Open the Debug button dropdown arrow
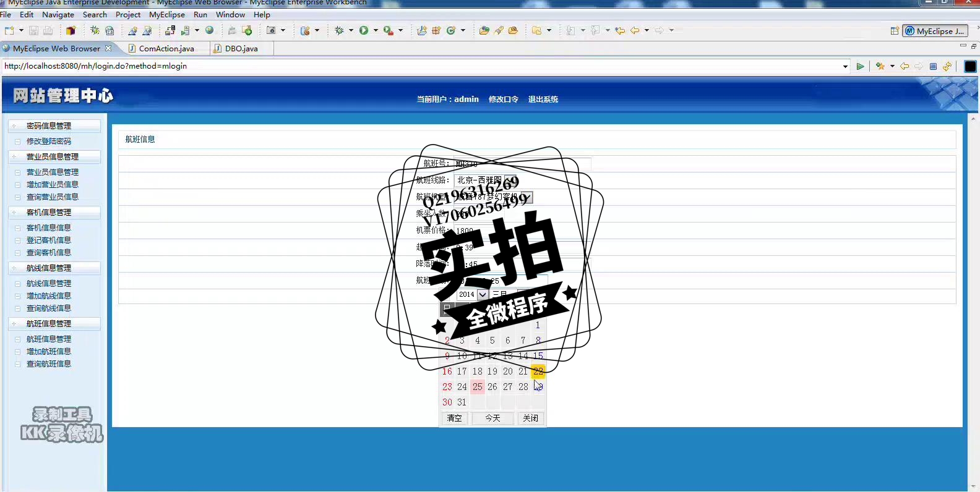 (351, 30)
